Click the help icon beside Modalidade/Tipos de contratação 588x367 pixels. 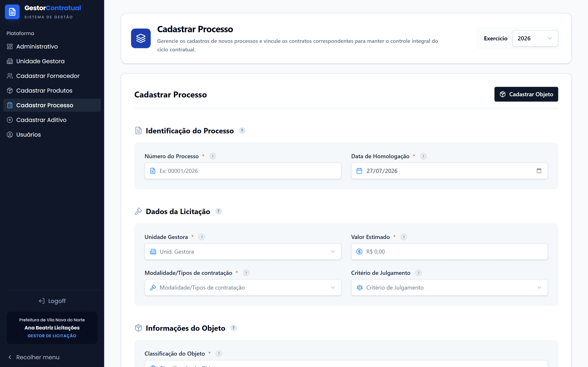(246, 273)
